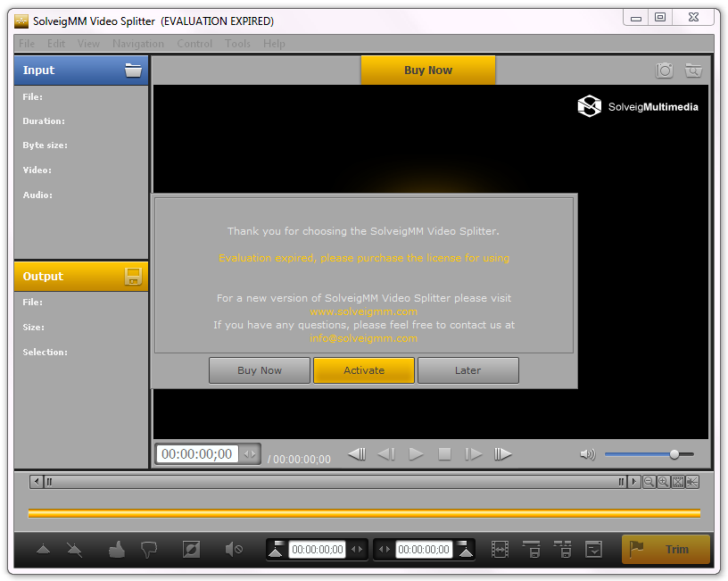728x581 pixels.
Task: Take a snapshot with the camera icon
Action: click(x=665, y=71)
